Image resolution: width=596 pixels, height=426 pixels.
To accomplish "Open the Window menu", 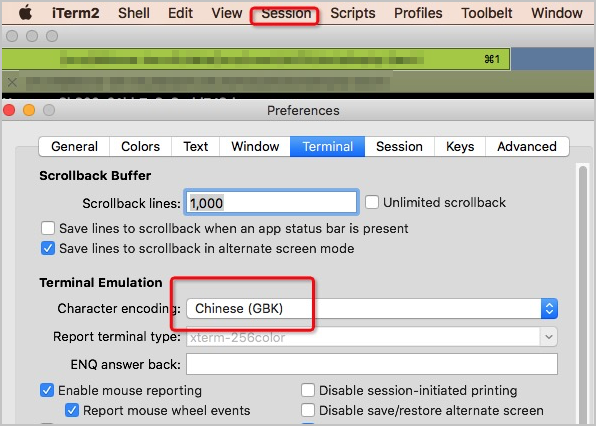I will pyautogui.click(x=556, y=13).
